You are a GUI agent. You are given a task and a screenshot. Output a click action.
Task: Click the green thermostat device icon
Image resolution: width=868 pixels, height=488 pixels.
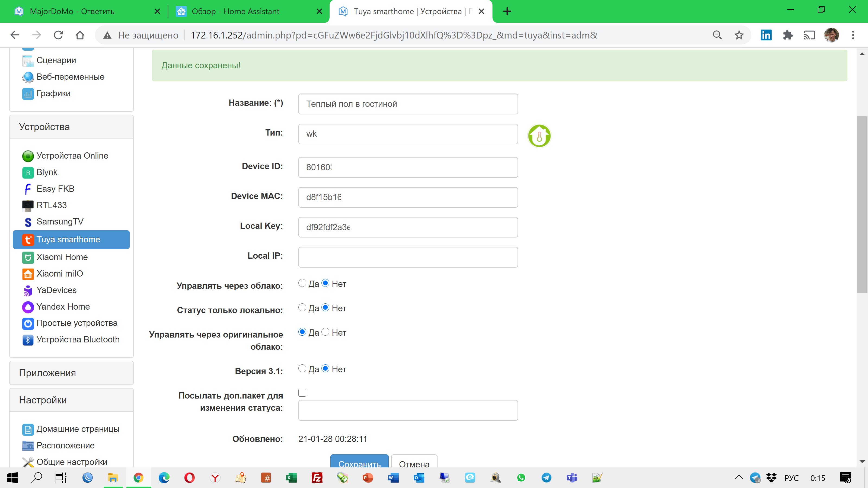click(x=539, y=136)
